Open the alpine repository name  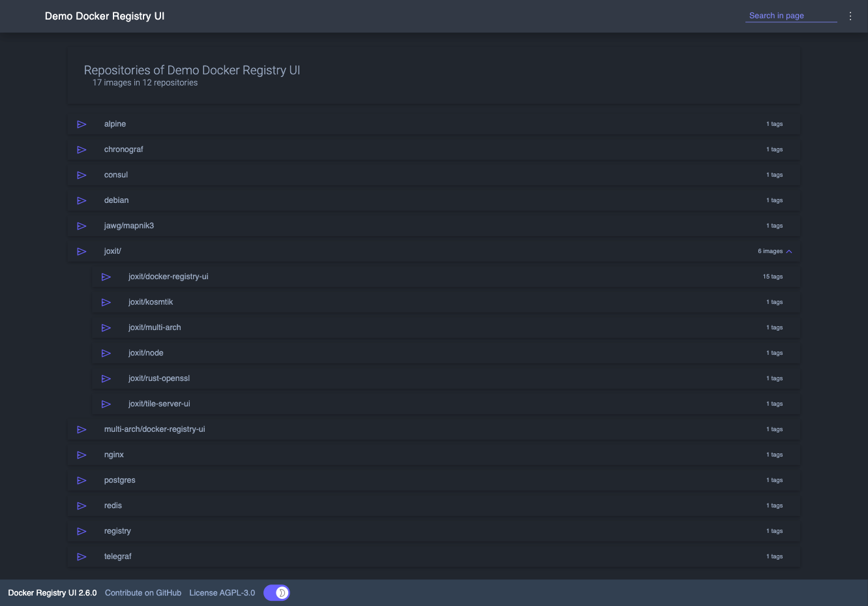tap(115, 124)
